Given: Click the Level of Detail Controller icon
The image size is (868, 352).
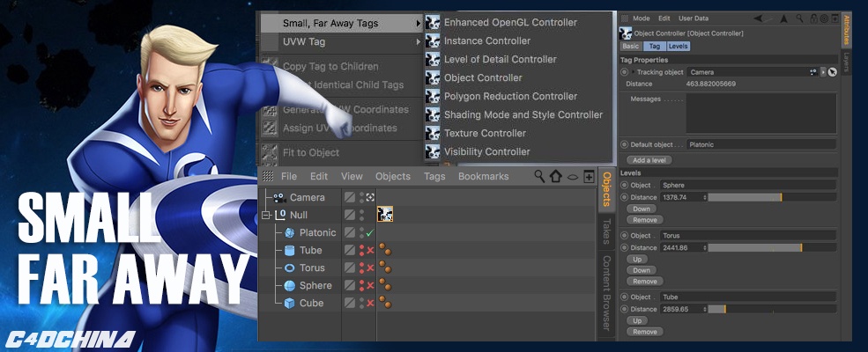Looking at the screenshot, I should (433, 60).
